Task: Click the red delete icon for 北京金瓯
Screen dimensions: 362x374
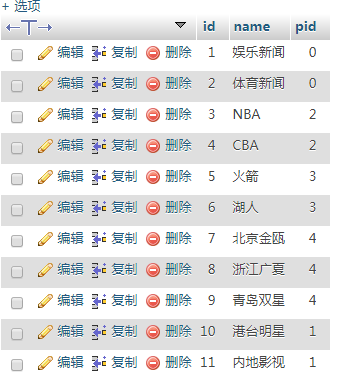Action: click(153, 239)
